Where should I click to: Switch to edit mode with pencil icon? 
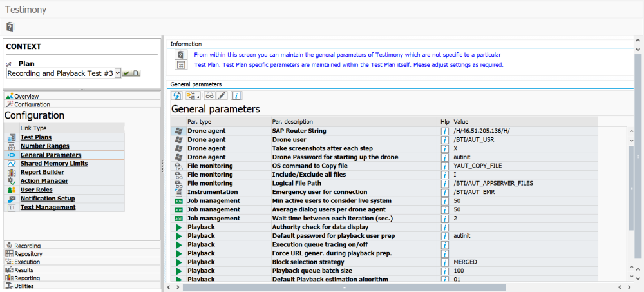(222, 96)
